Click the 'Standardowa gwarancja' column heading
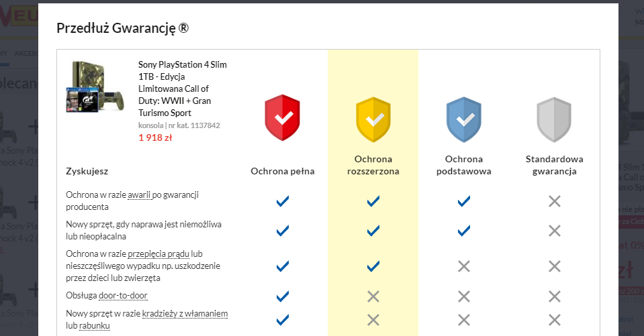The height and width of the screenshot is (336, 644). click(554, 165)
